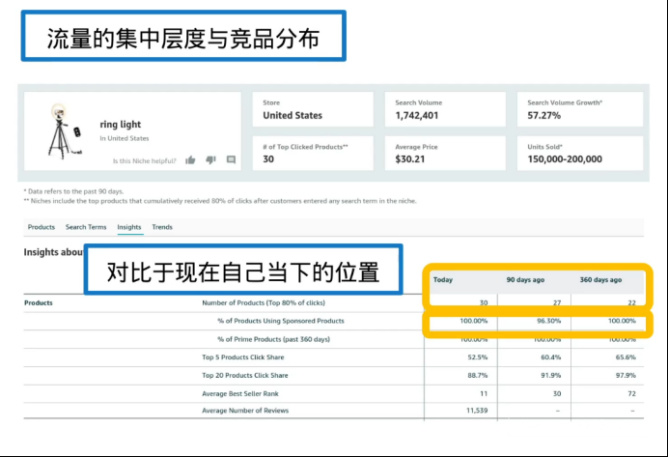The width and height of the screenshot is (668, 457).
Task: Select the Insights tab
Action: [x=129, y=227]
